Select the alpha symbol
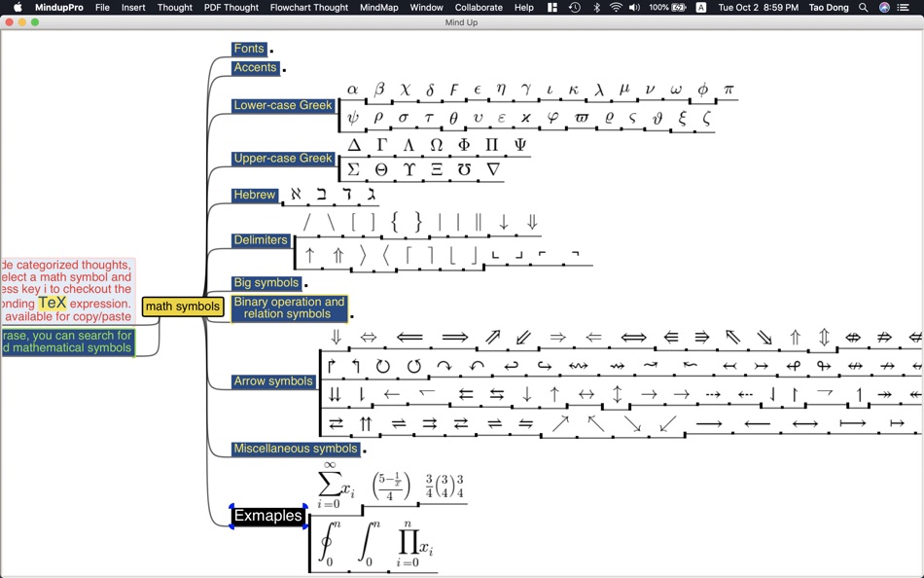 (x=352, y=90)
